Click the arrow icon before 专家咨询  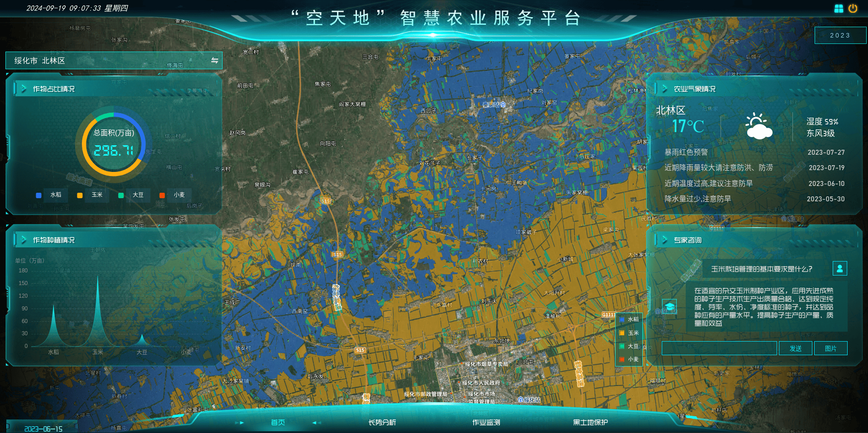tap(665, 240)
